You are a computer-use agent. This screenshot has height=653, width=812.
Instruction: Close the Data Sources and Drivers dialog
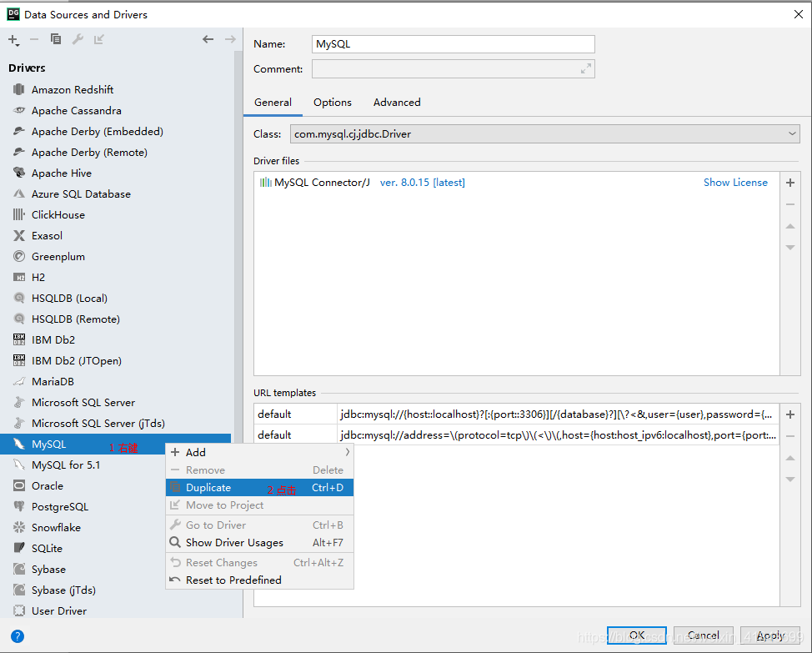(799, 14)
